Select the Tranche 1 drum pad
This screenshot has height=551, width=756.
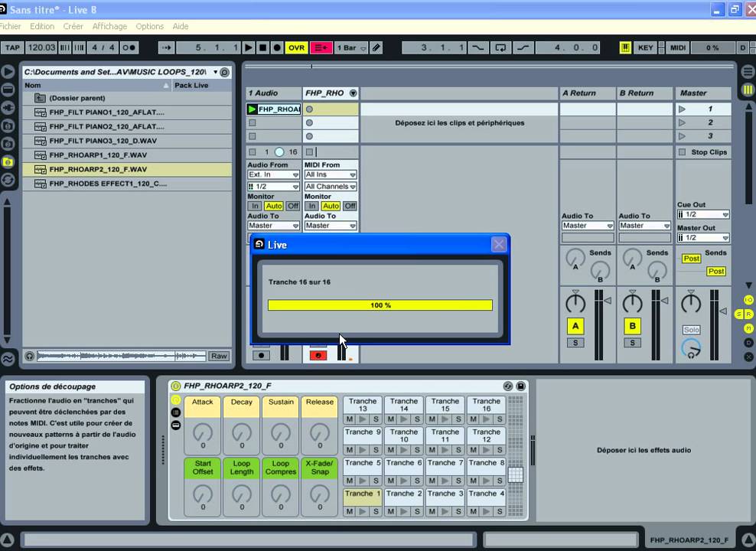363,497
